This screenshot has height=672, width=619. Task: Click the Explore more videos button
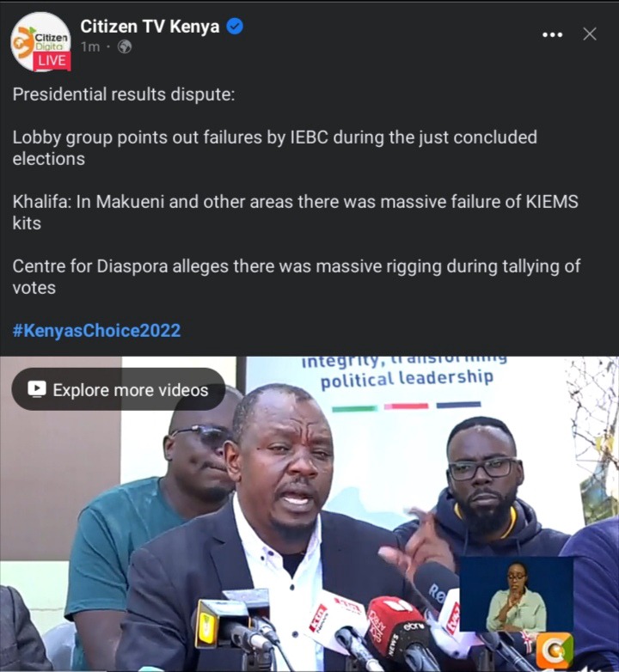pos(119,389)
